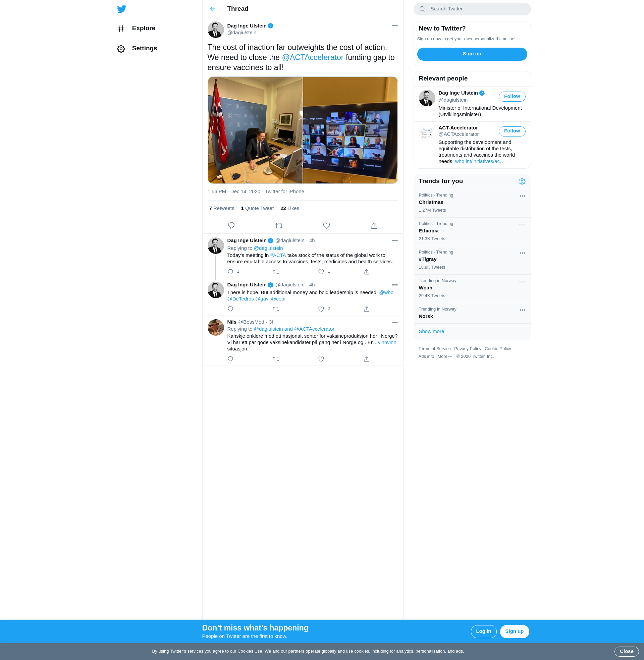
Task: Close the cookies notice bar
Action: pyautogui.click(x=627, y=651)
